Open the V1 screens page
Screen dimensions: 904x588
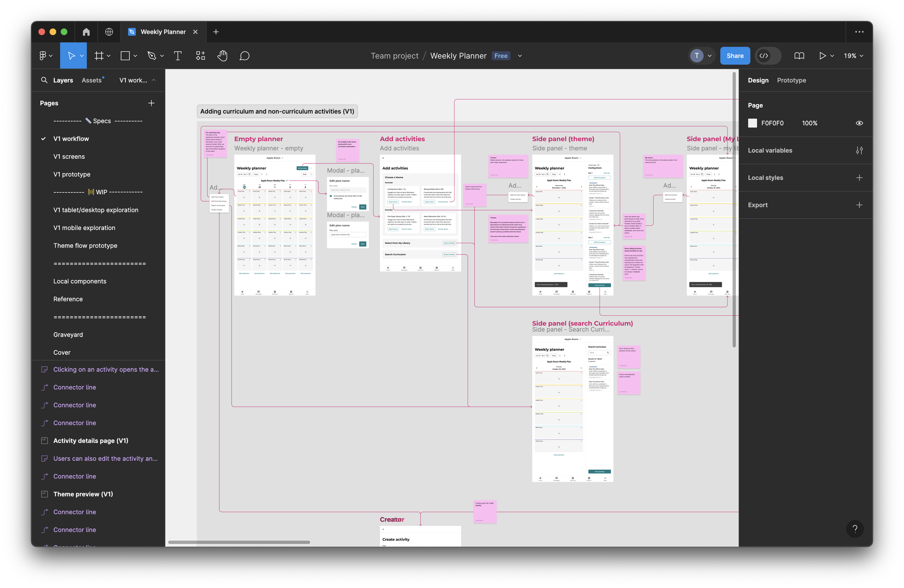(x=69, y=157)
